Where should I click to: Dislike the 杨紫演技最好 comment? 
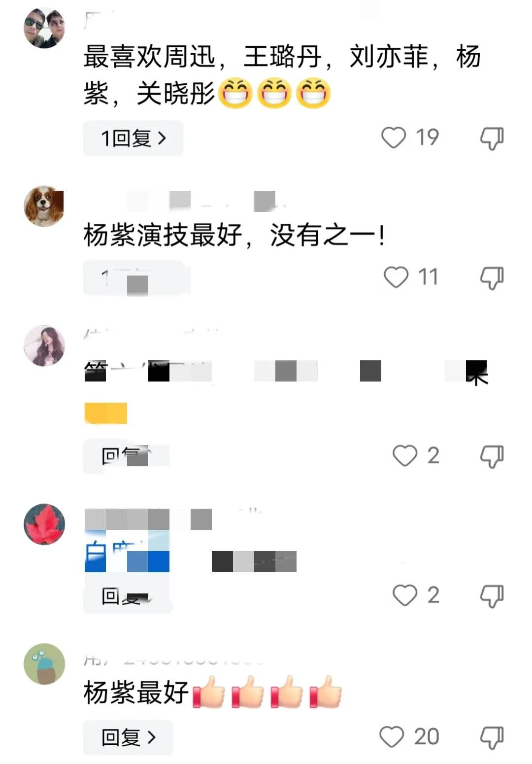pos(492,278)
